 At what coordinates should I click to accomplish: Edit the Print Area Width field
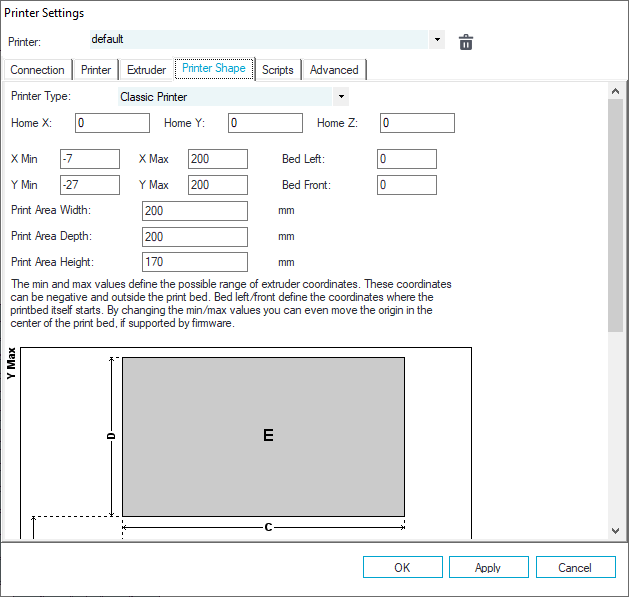pos(195,211)
